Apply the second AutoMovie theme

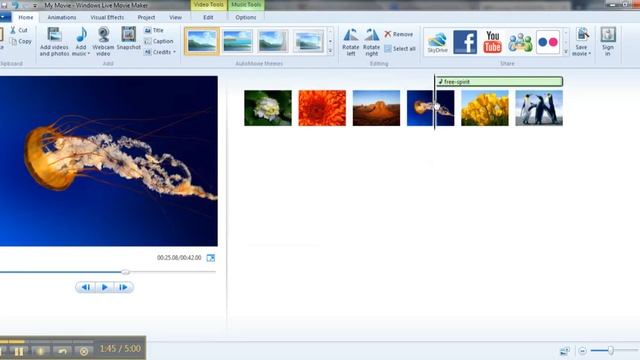click(238, 41)
